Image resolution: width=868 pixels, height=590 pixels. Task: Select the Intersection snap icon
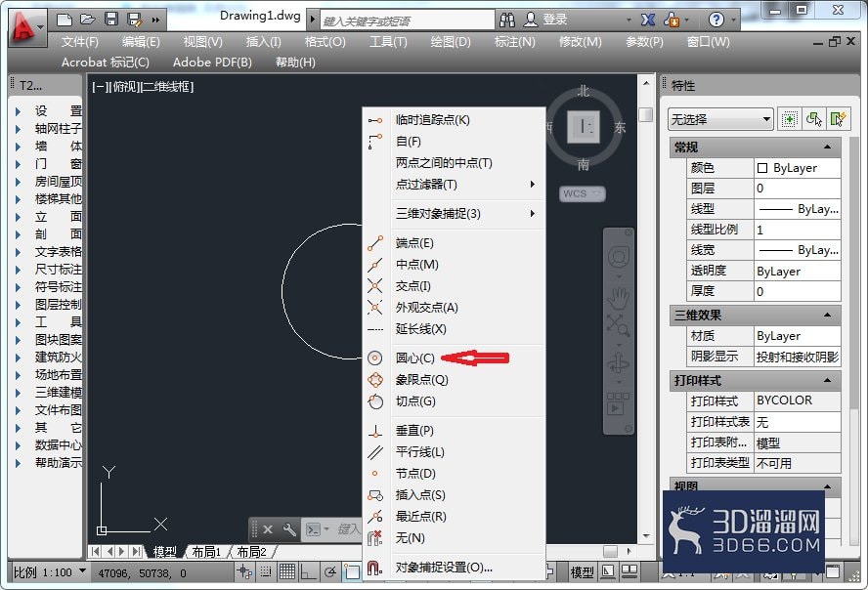pyautogui.click(x=375, y=286)
